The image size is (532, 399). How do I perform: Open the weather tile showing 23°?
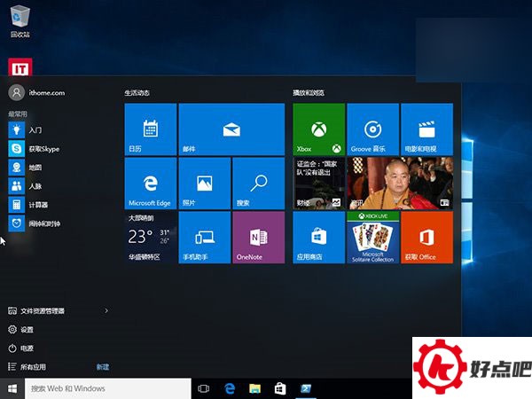click(151, 238)
